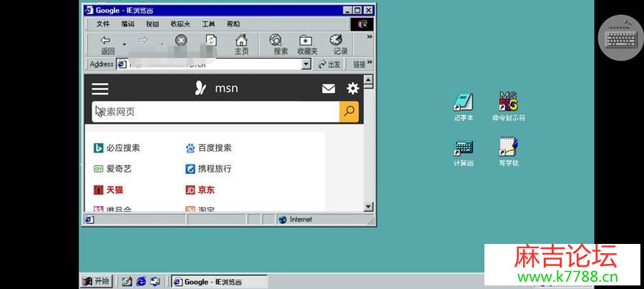Image resolution: width=644 pixels, height=289 pixels.
Task: Click the IE page icon in Address bar
Action: click(121, 64)
